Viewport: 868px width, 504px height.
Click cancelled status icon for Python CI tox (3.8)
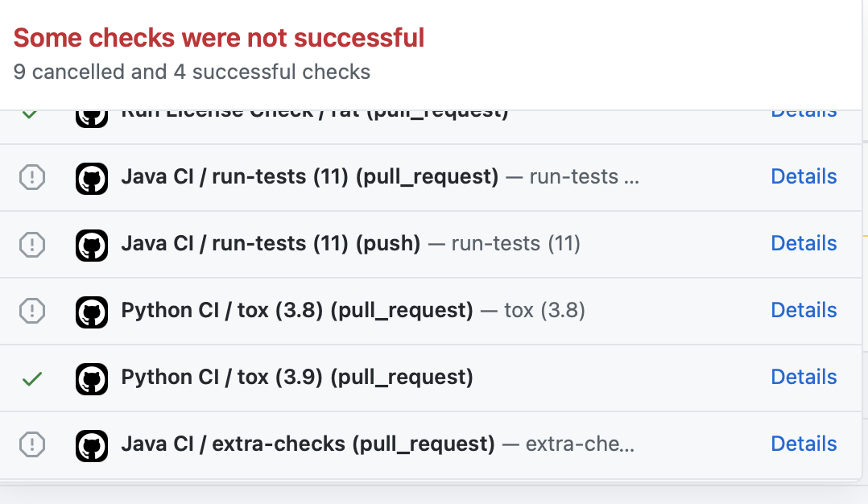point(32,311)
